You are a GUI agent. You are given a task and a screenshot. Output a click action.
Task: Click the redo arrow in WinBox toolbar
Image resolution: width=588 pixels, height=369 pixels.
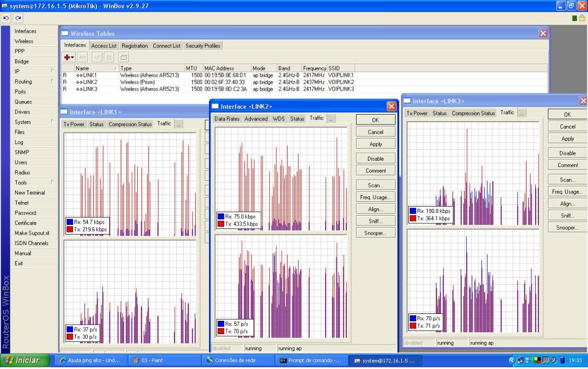[x=18, y=18]
